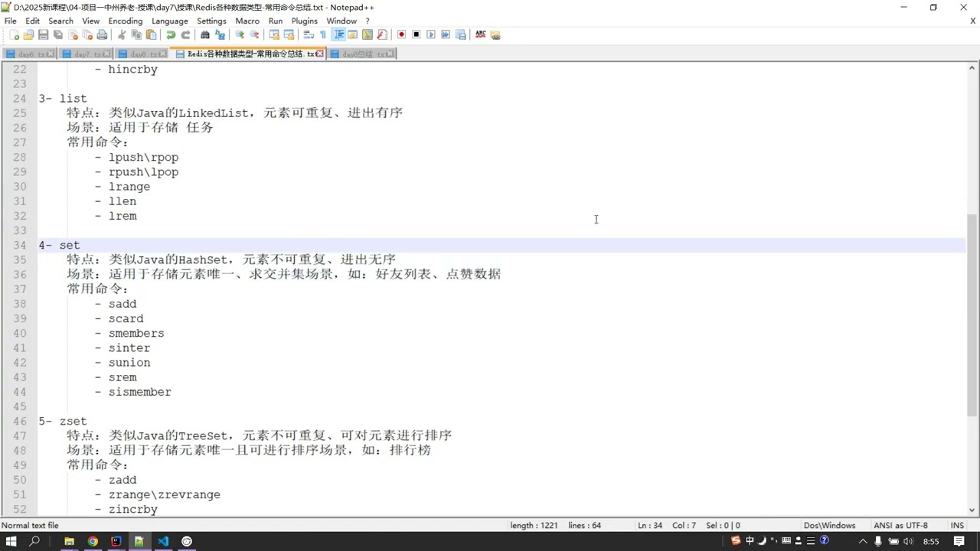Click line number 40 in the margin
Viewport: 980px width, 551px height.
(x=20, y=334)
